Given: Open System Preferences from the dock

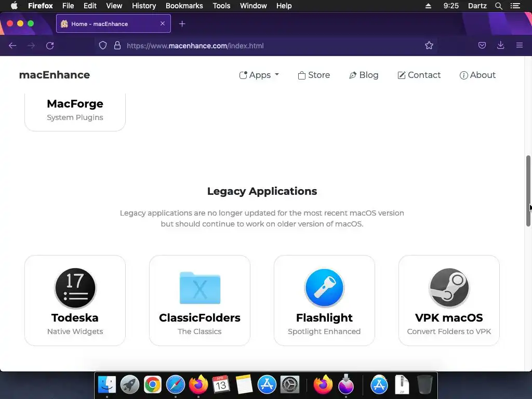Looking at the screenshot, I should click(289, 385).
